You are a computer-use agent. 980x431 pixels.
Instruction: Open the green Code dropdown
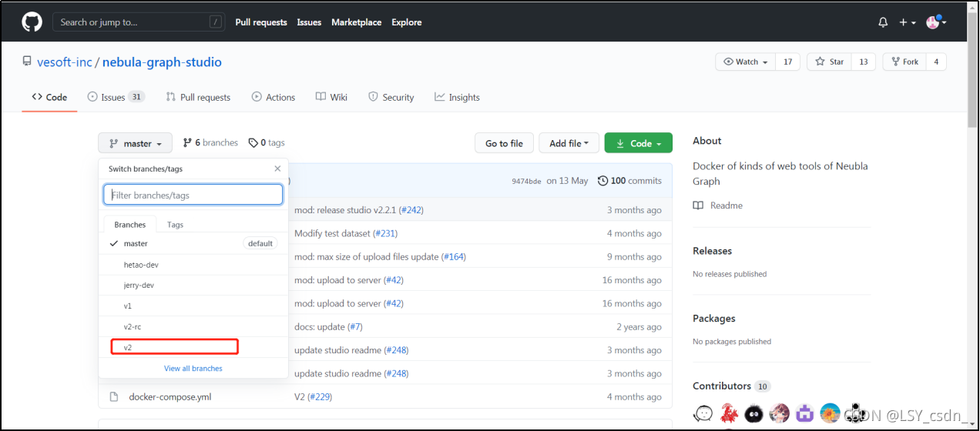(x=639, y=143)
